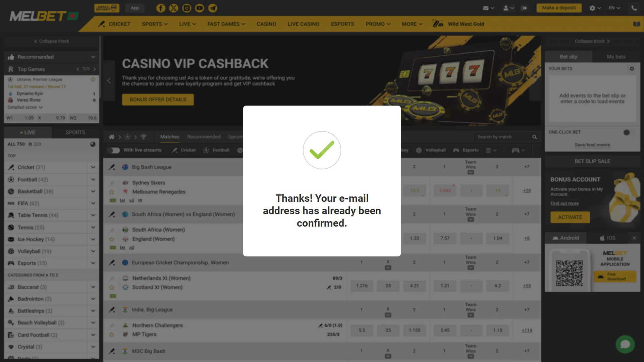
Task: Click the deposit button icon top right
Action: [559, 7]
